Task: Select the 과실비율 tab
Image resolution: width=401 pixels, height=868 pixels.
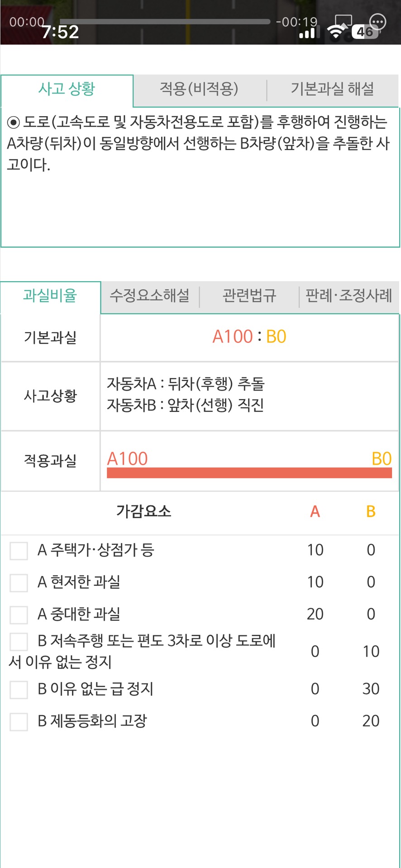Action: [x=50, y=296]
